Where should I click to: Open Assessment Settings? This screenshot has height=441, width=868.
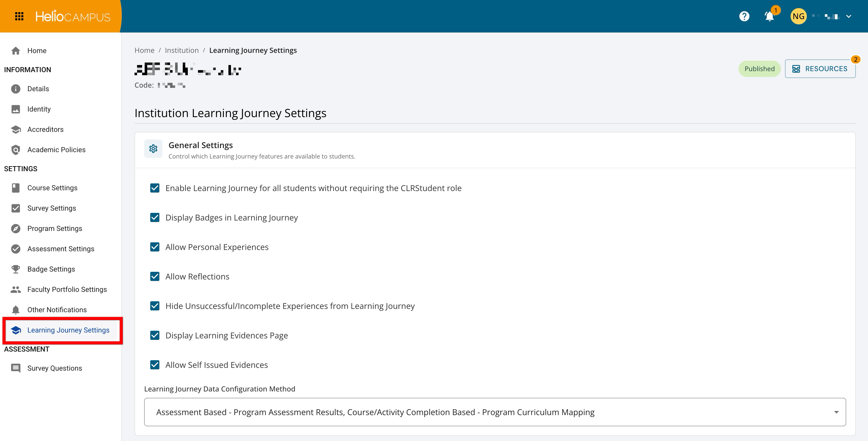61,249
